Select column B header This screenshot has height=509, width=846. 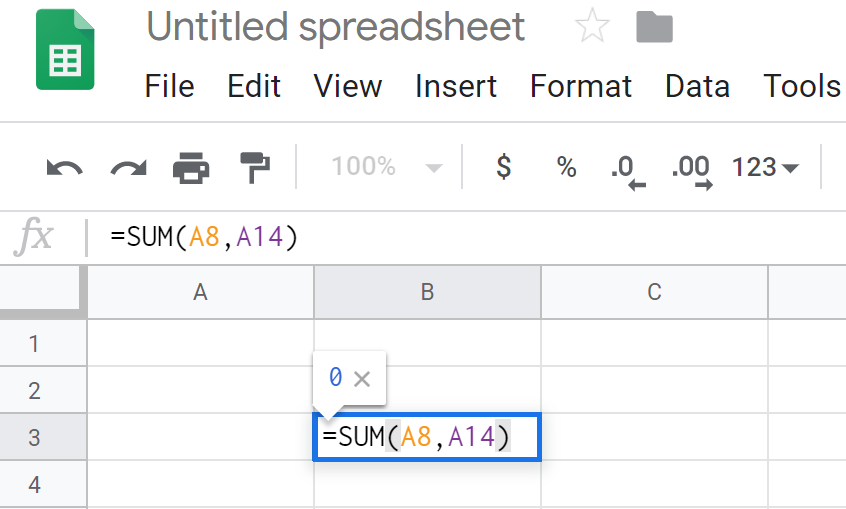[x=427, y=292]
